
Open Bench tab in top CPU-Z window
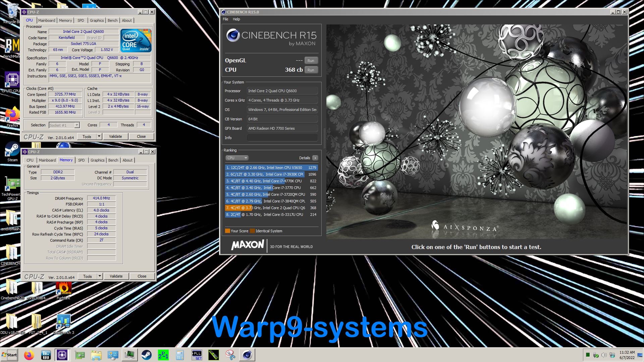[x=113, y=20]
